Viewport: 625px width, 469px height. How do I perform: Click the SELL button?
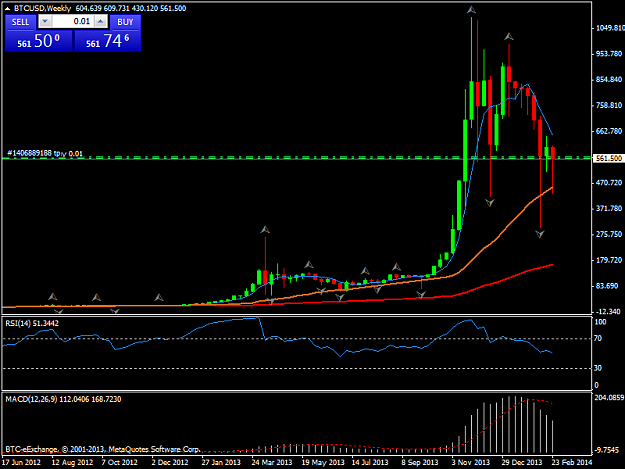coord(20,22)
